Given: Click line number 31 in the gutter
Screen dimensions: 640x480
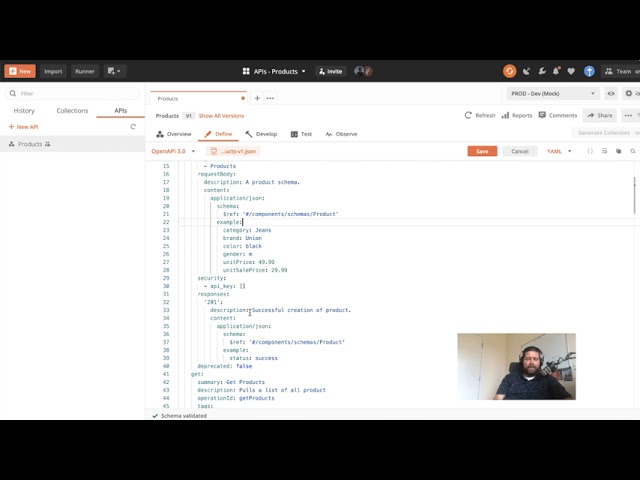Looking at the screenshot, I should coord(166,294).
